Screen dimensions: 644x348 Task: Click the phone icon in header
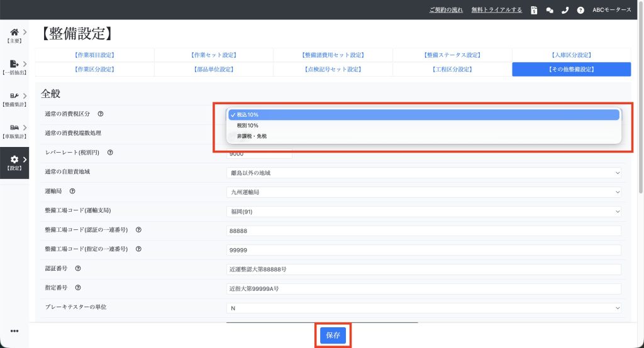pos(565,10)
